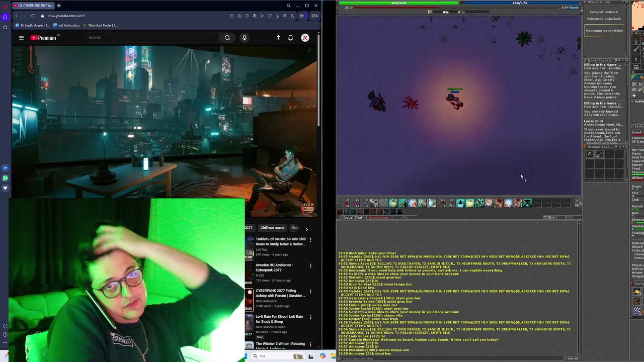Open the Turkish Lofi Music video thumbnail

pos(250,248)
